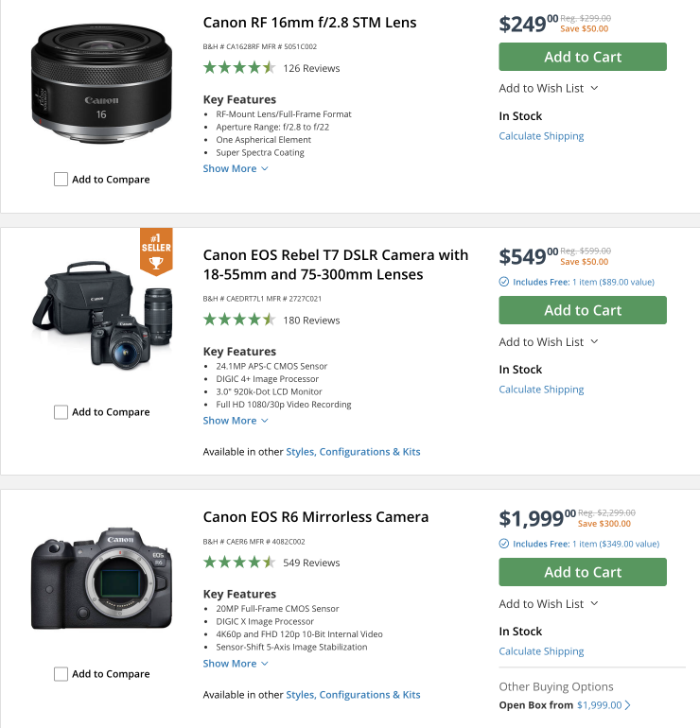
Task: Click the star rating on EOS R6 listing
Action: 239,563
